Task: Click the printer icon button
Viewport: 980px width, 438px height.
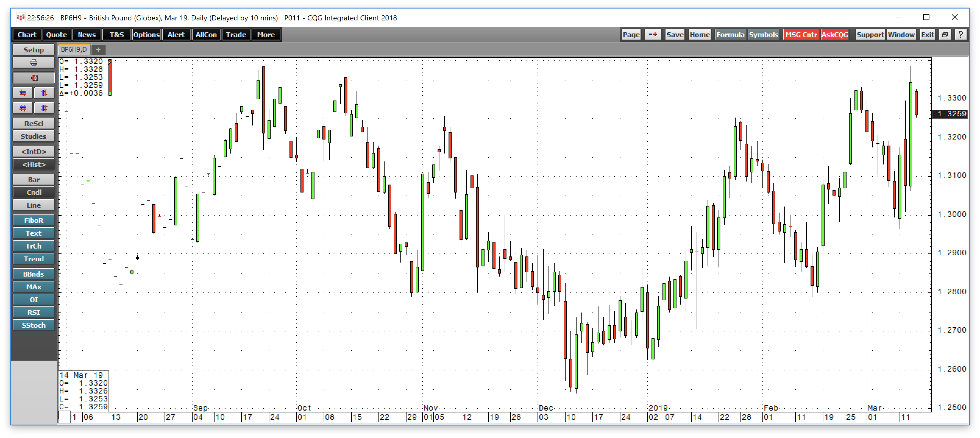Action: 34,63
